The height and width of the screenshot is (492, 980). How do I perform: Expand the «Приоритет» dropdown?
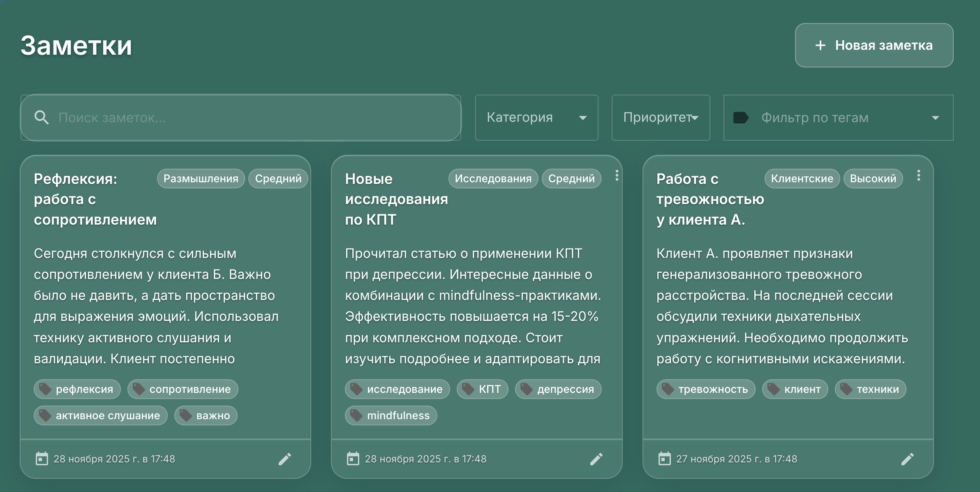click(660, 118)
